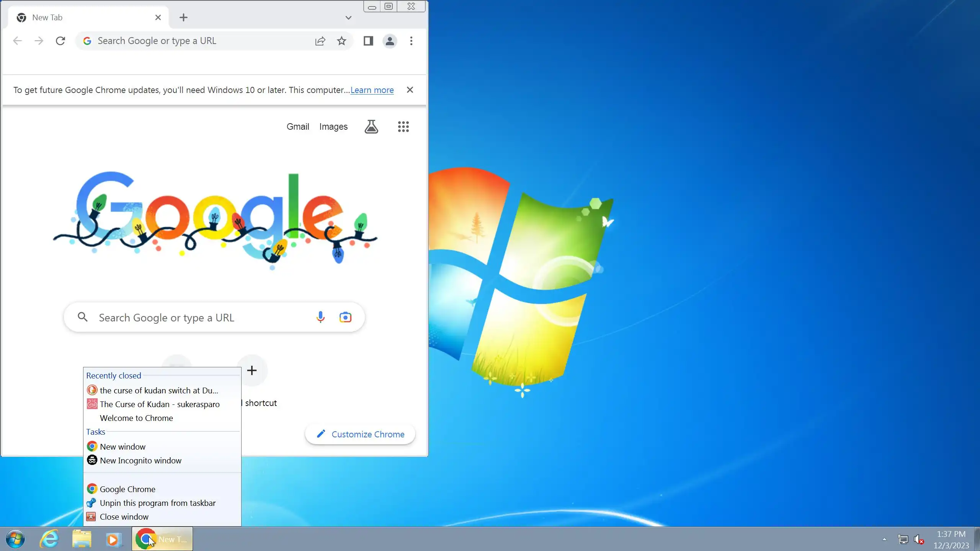Screen dimensions: 980x551
Task: Show hidden system tray icons
Action: (884, 540)
